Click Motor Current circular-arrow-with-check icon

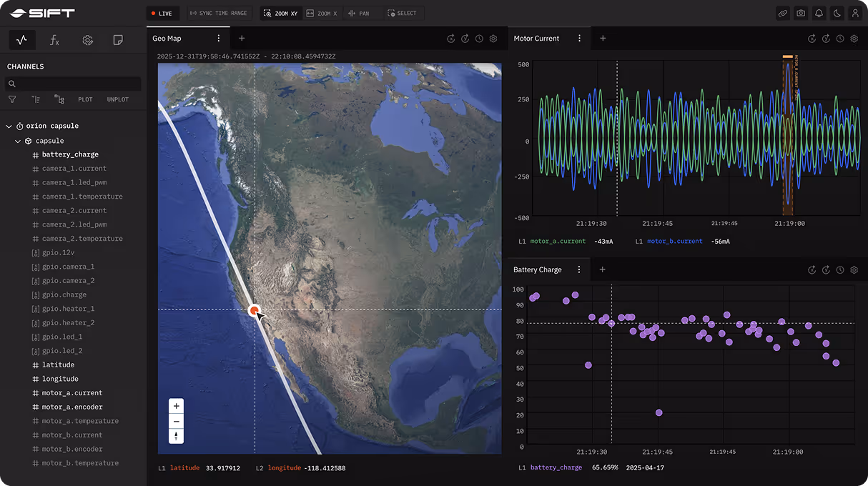[826, 39]
